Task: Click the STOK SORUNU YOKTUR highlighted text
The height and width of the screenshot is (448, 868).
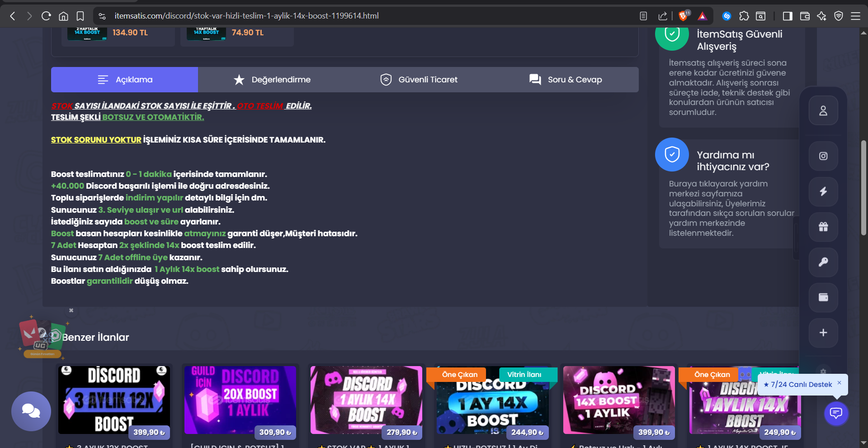Action: click(x=96, y=140)
